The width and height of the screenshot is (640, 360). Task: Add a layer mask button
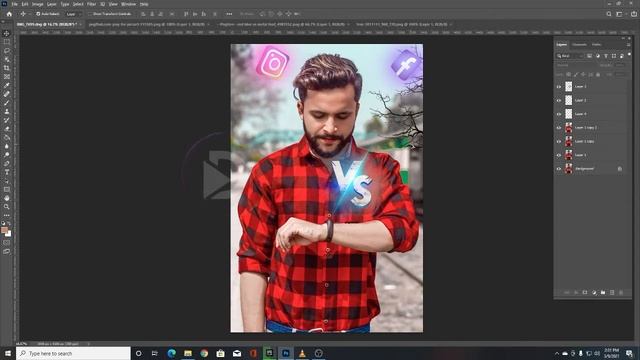[x=584, y=293]
